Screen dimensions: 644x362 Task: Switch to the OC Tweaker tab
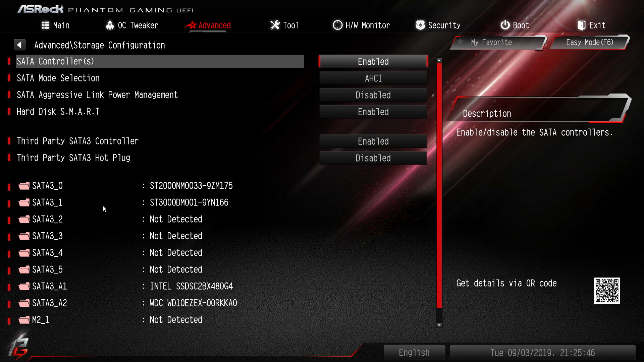point(132,25)
